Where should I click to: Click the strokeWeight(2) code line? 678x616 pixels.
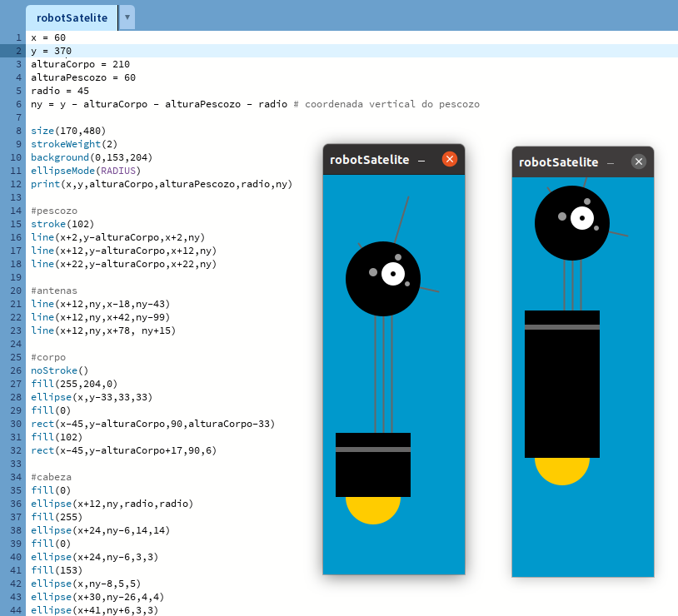click(74, 144)
